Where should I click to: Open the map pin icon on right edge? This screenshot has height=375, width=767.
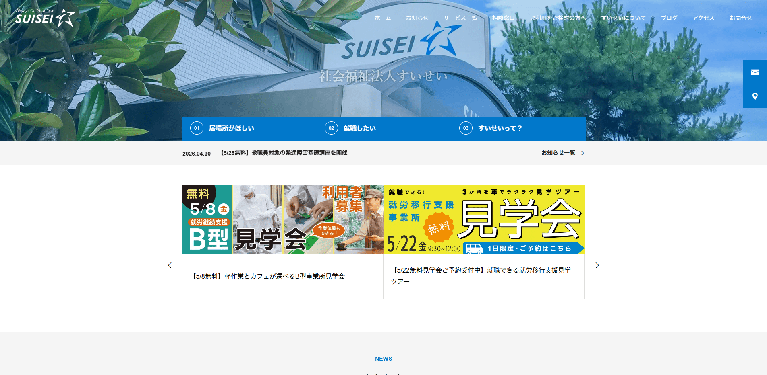[x=755, y=96]
